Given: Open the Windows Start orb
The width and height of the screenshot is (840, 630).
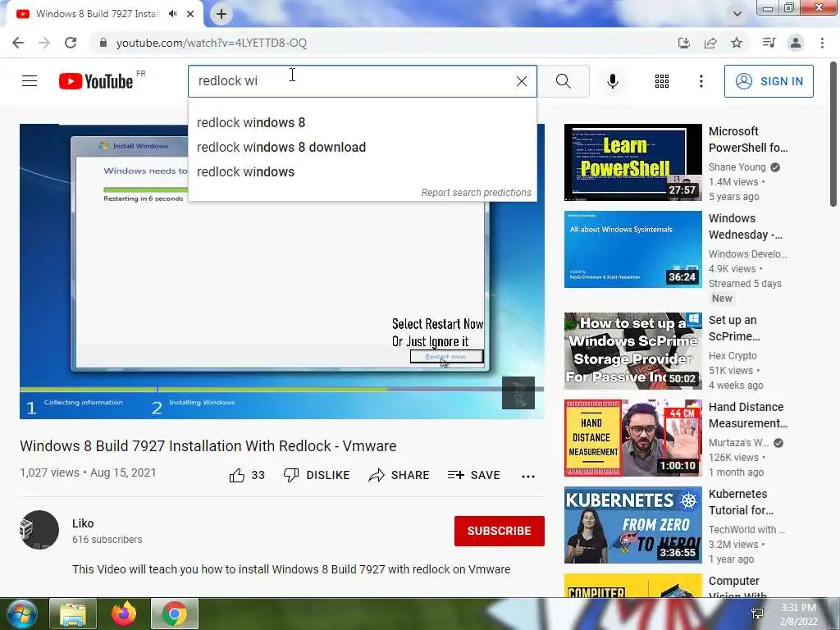Looking at the screenshot, I should (21, 614).
